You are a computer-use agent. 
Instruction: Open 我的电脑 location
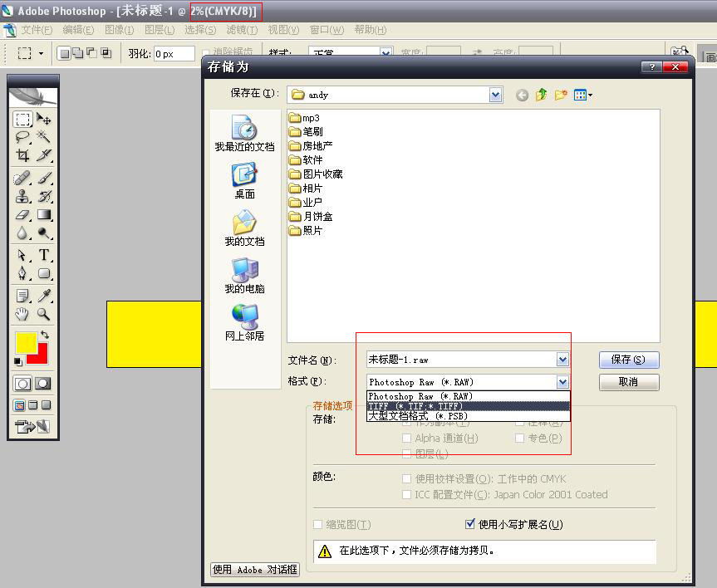[244, 276]
